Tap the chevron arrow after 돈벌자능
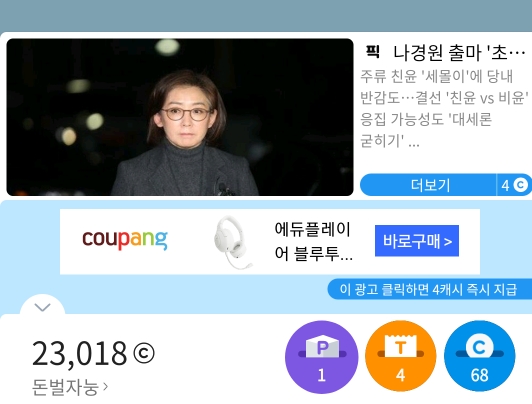This screenshot has height=404, width=532. (x=105, y=386)
